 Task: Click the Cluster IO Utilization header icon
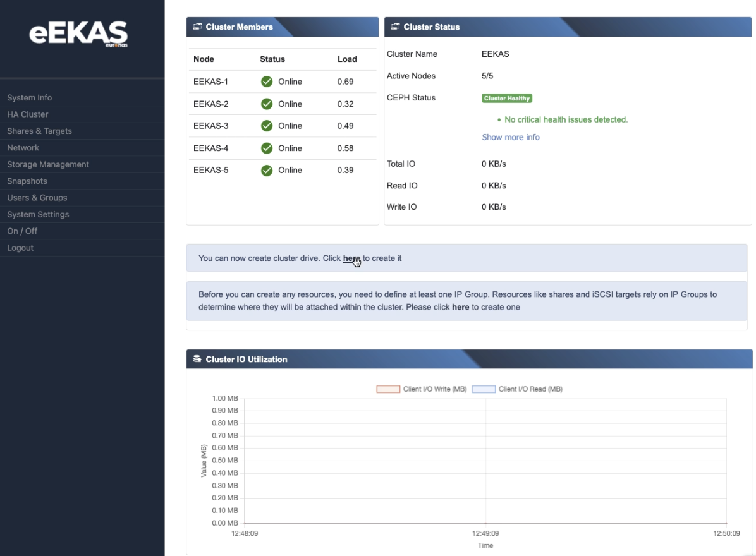[197, 359]
